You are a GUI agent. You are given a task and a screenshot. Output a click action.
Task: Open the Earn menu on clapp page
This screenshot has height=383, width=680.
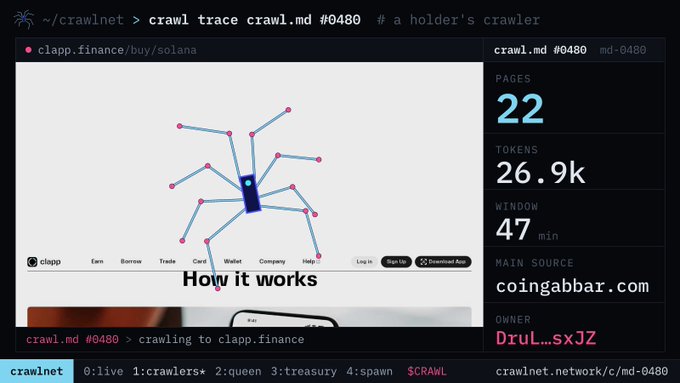pyautogui.click(x=97, y=261)
